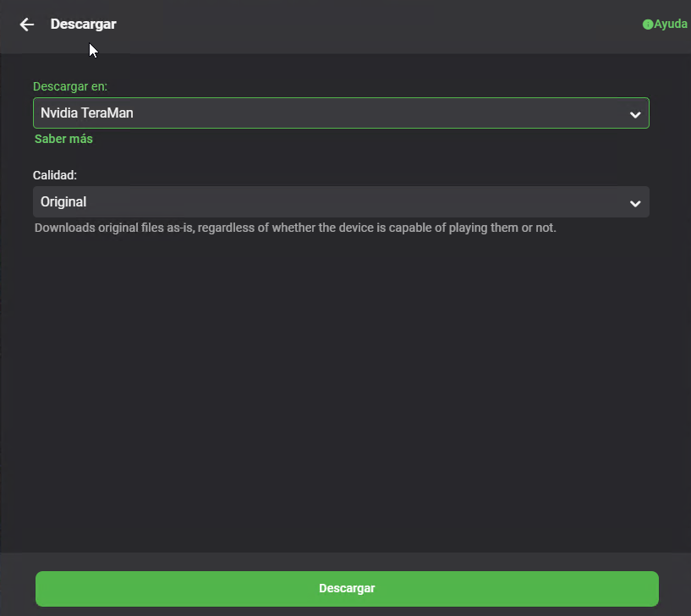This screenshot has width=691, height=616.
Task: Click the "Calidad:" field label
Action: (x=55, y=175)
